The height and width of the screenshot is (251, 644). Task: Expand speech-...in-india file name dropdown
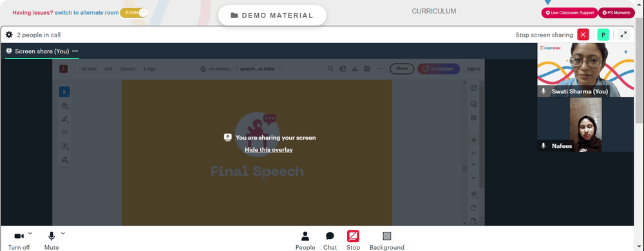pyautogui.click(x=281, y=69)
